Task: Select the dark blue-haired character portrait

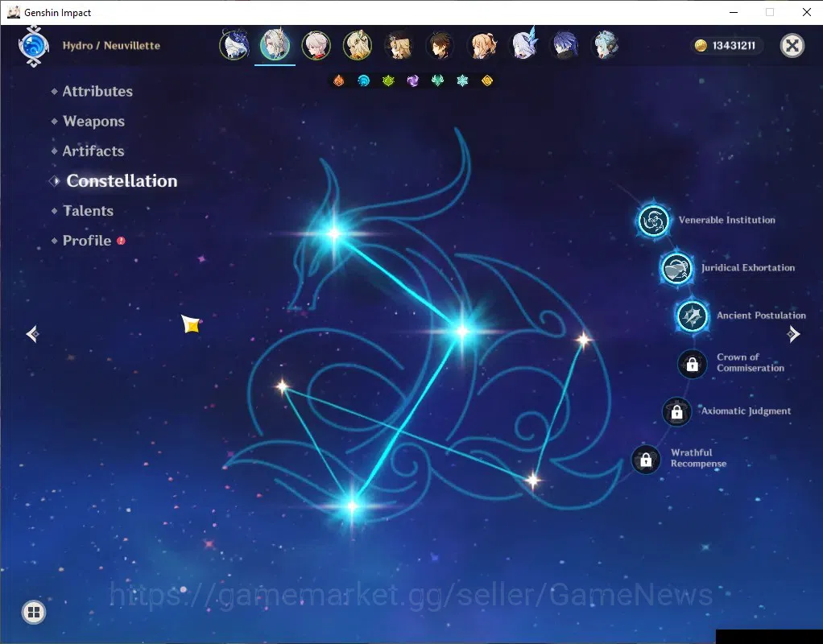Action: click(x=565, y=45)
